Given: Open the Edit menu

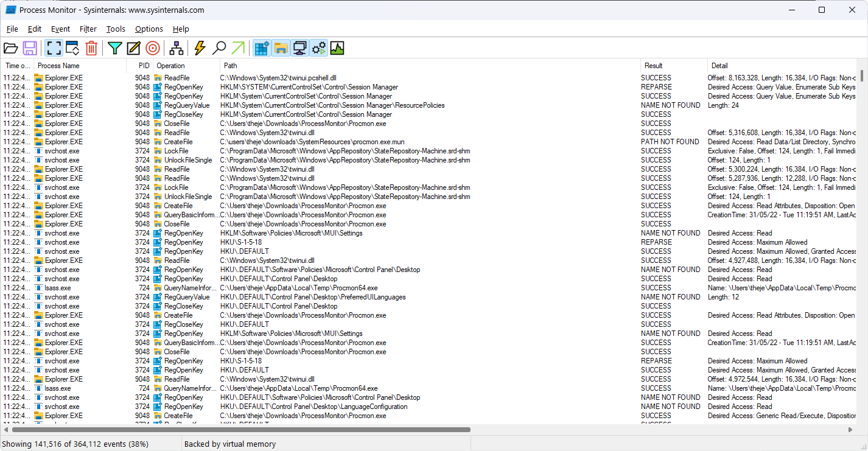Looking at the screenshot, I should (x=35, y=29).
